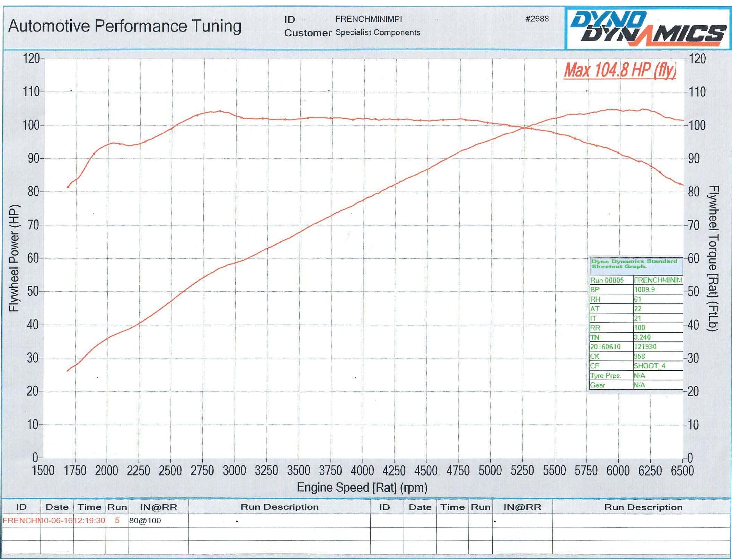Image resolution: width=732 pixels, height=560 pixels.
Task: Click the 'Automotive Performance Tuning' title
Action: (x=125, y=26)
